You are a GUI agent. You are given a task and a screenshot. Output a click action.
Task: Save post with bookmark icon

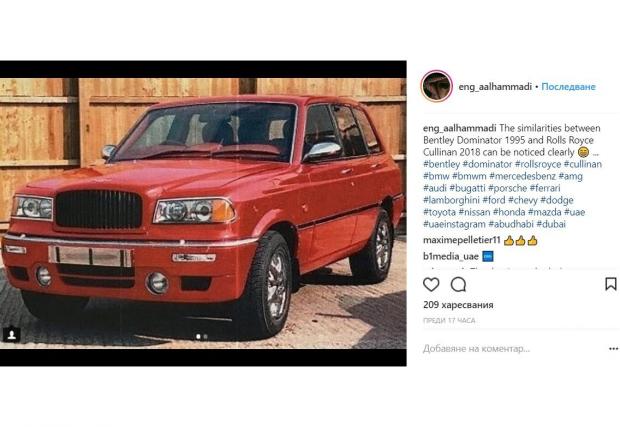tap(611, 284)
